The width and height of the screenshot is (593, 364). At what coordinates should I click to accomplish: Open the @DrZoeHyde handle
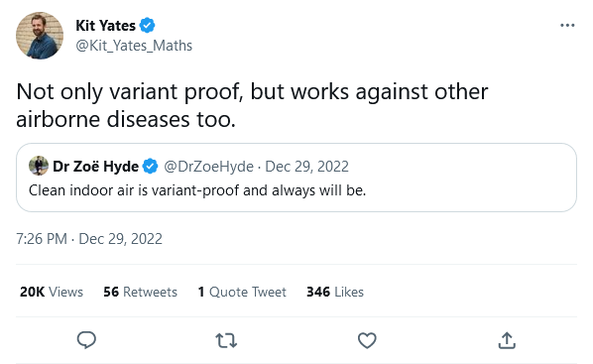(x=208, y=167)
